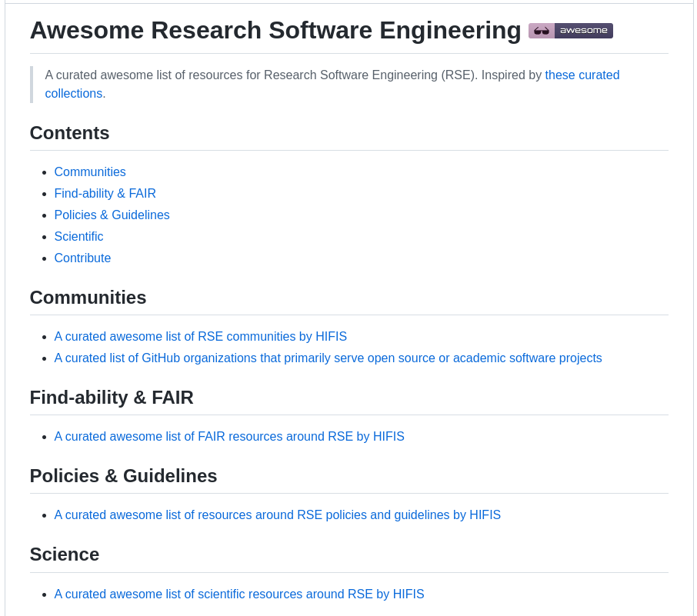Click "Communities" in the Contents list

(x=89, y=171)
